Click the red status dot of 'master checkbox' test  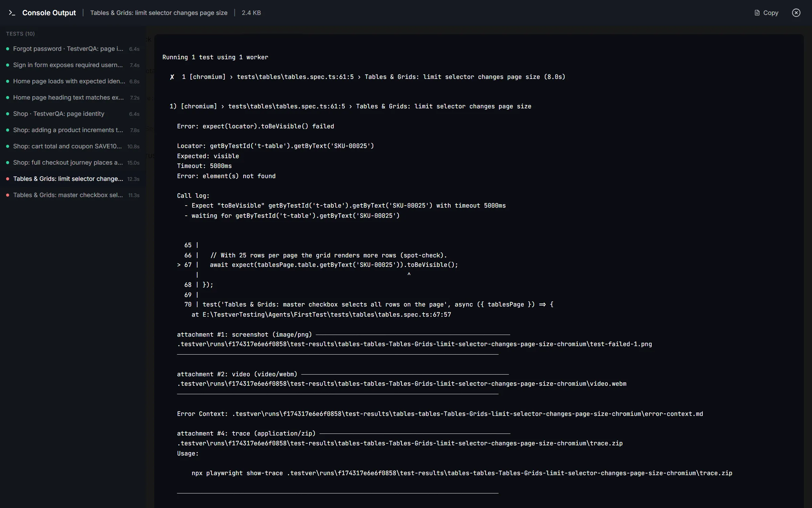(7, 195)
